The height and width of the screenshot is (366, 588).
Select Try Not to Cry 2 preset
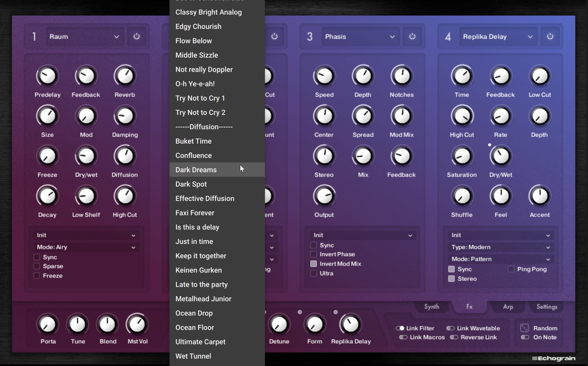tap(217, 112)
